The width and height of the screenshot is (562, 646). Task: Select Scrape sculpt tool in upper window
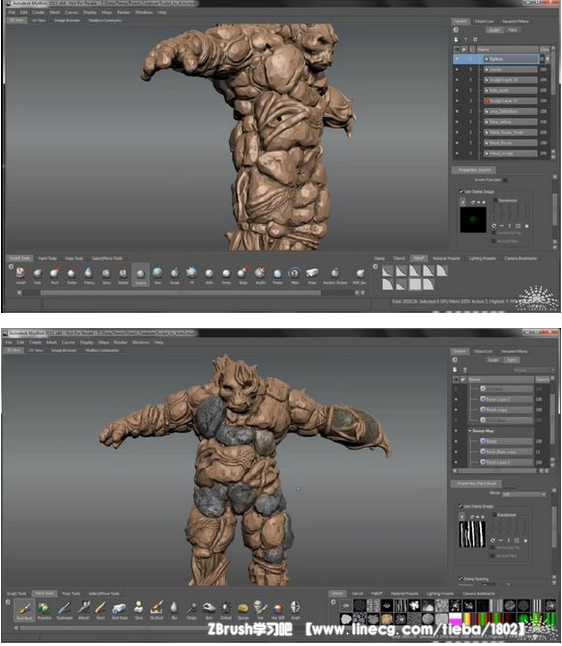click(x=175, y=274)
